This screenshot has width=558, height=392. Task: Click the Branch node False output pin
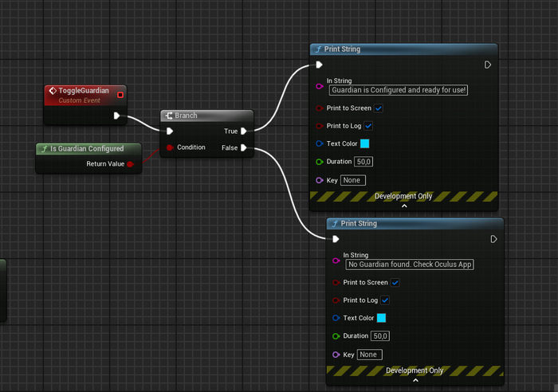[244, 147]
